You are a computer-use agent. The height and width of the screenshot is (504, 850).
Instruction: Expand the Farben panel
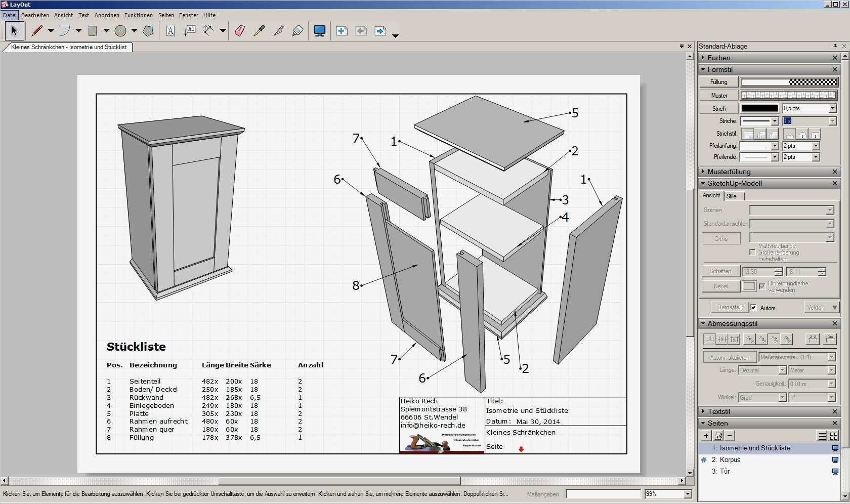coord(703,58)
